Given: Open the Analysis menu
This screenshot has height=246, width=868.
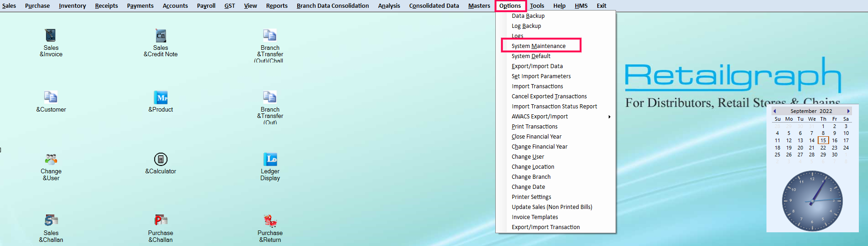Looking at the screenshot, I should tap(389, 6).
